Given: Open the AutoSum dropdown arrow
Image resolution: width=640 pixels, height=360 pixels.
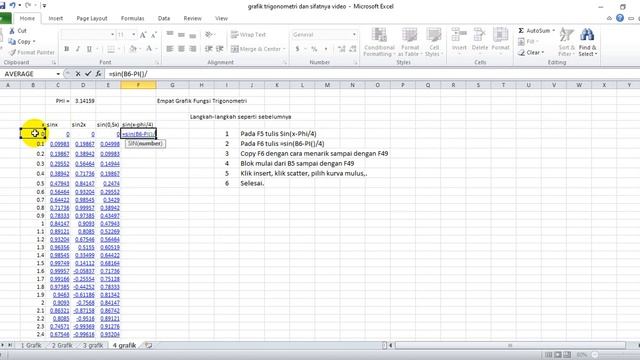Looking at the screenshot, I should 553,31.
